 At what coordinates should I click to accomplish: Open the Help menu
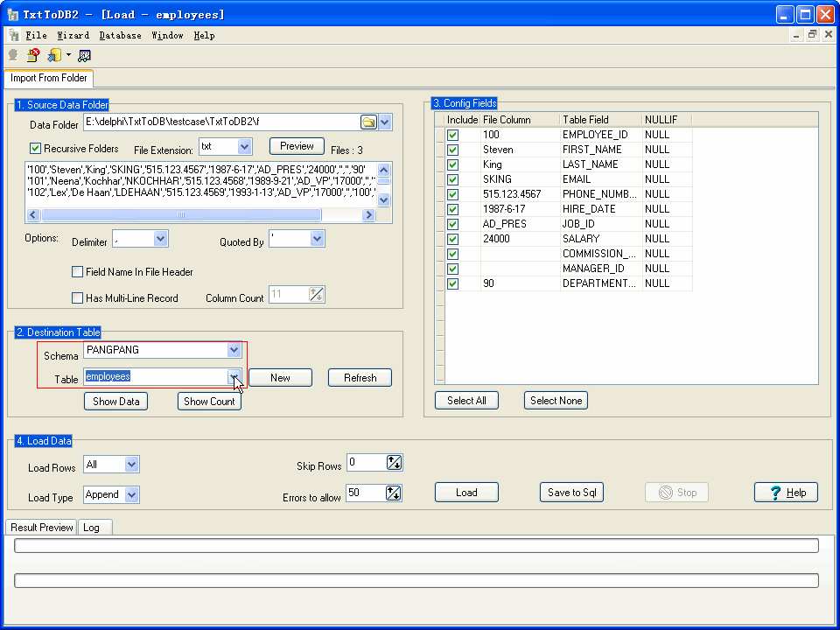(x=204, y=35)
